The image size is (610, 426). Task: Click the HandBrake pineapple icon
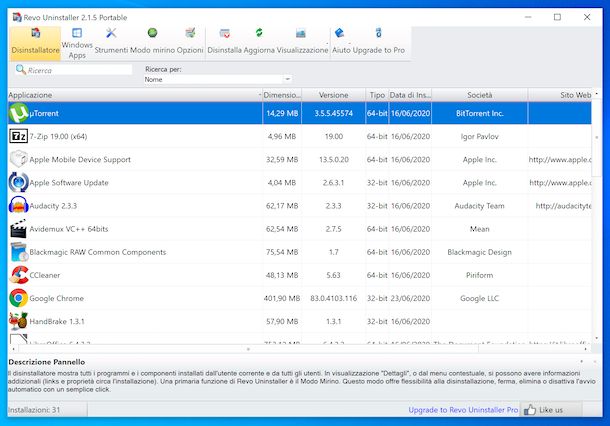tap(18, 321)
